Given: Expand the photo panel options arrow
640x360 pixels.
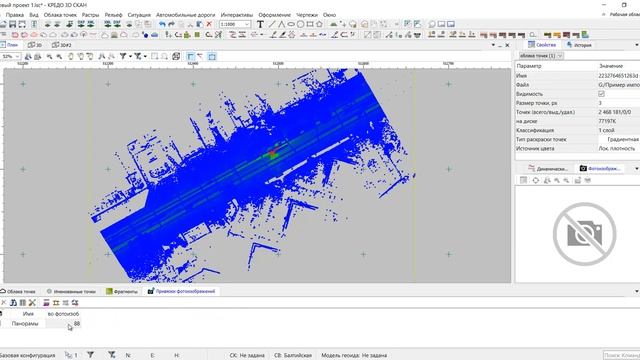Looking at the screenshot, I should (636, 168).
